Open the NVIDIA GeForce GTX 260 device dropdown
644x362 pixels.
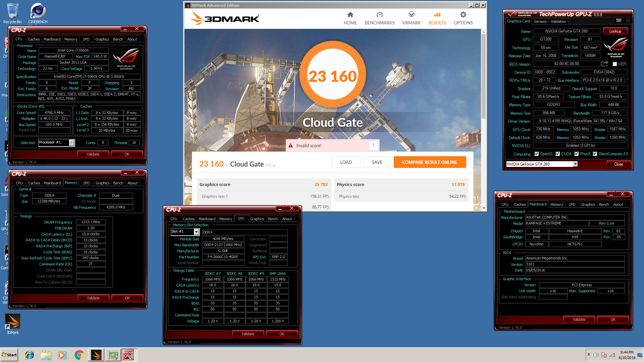(575, 164)
